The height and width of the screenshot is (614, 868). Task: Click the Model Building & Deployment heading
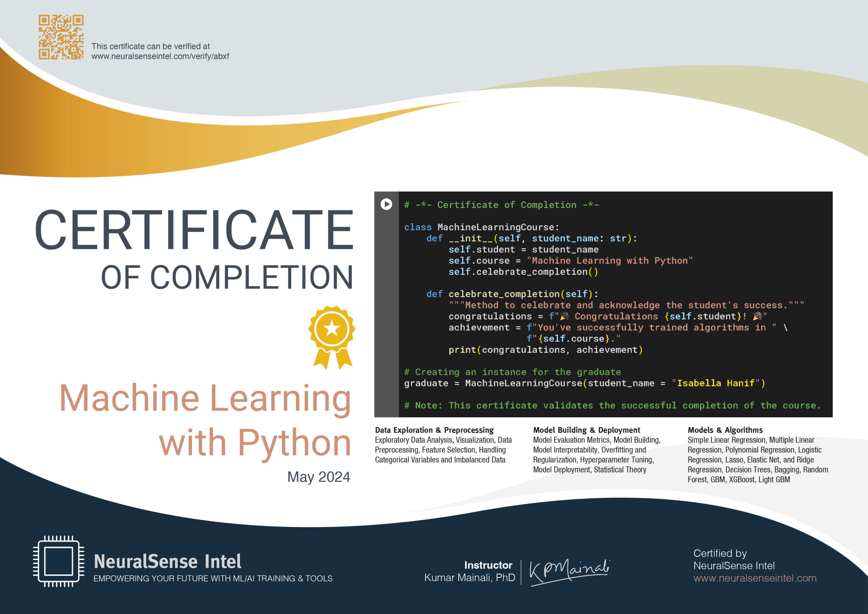pyautogui.click(x=586, y=430)
